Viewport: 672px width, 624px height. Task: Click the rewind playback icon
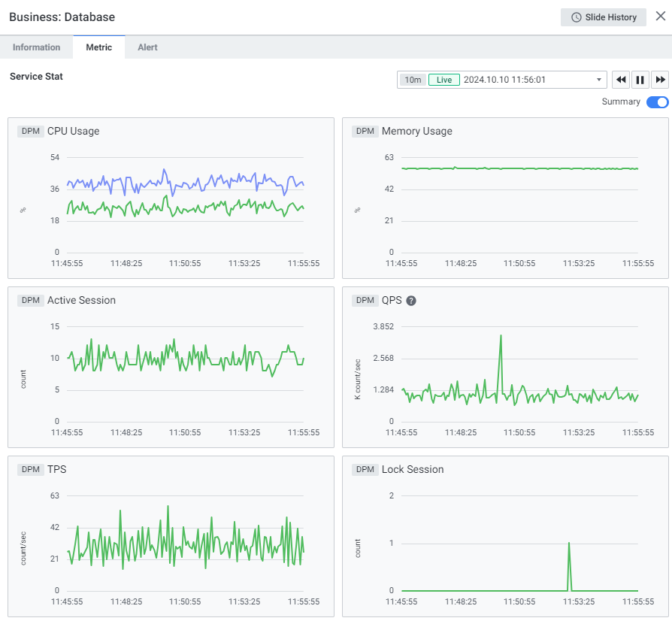pos(621,80)
